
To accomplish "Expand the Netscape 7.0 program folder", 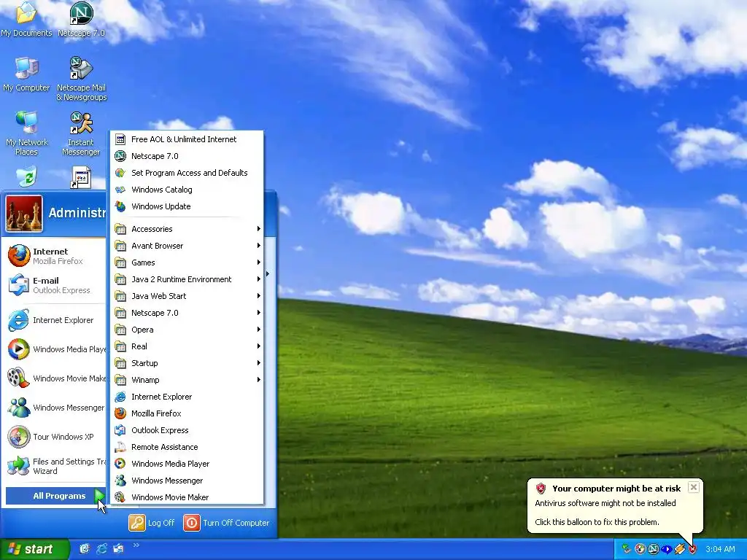I will pyautogui.click(x=187, y=313).
